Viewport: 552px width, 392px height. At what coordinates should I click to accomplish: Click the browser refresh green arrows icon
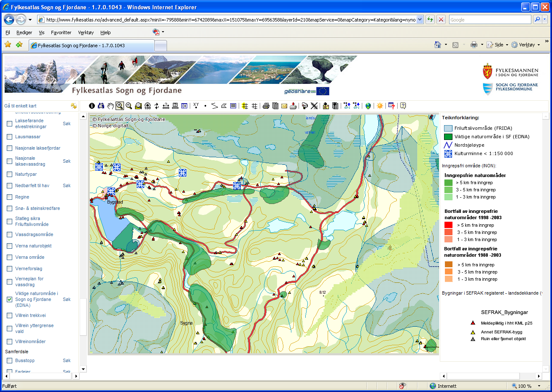point(430,19)
